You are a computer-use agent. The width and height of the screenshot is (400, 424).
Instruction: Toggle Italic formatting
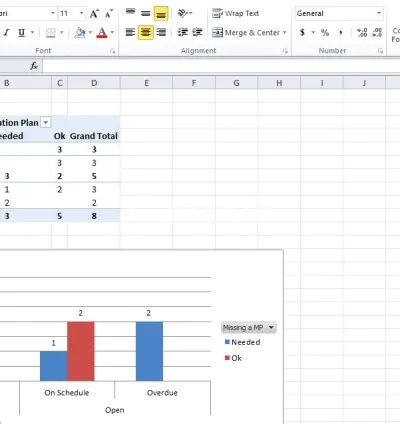pyautogui.click(x=7, y=33)
